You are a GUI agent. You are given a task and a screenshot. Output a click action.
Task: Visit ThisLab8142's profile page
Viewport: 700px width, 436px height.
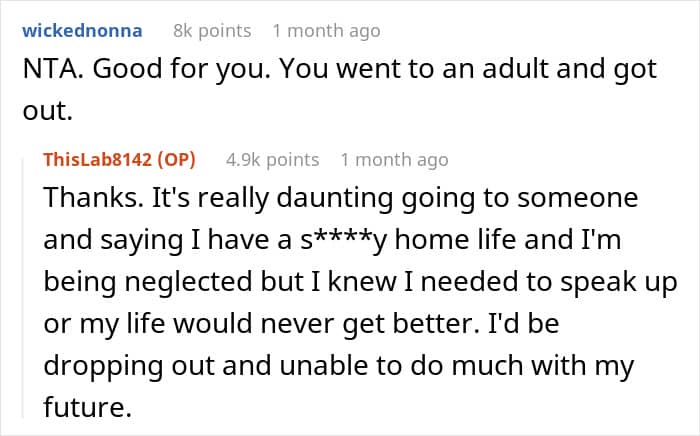(x=98, y=159)
